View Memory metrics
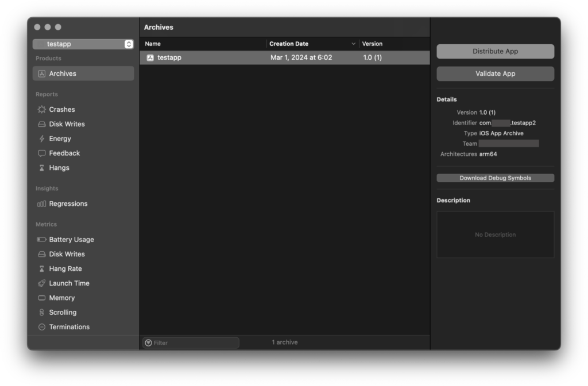588x386 pixels. pyautogui.click(x=83, y=298)
